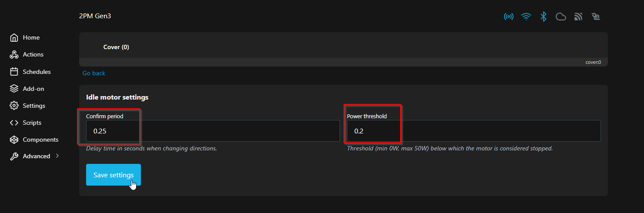Viewport: 644px width, 213px height.
Task: Click the Power threshold input field
Action: coord(474,131)
